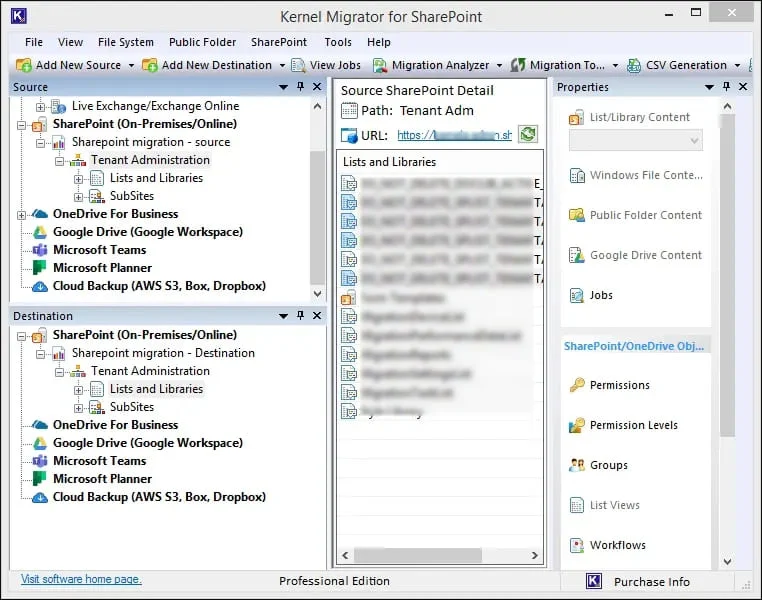Collapse Source SharePoint (On-Premises/Online) node
This screenshot has width=762, height=600.
[x=21, y=125]
